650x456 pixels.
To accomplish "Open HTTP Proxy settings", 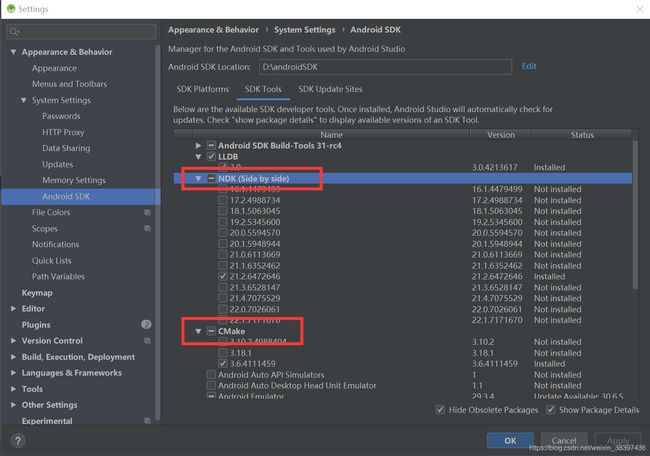I will [x=63, y=132].
